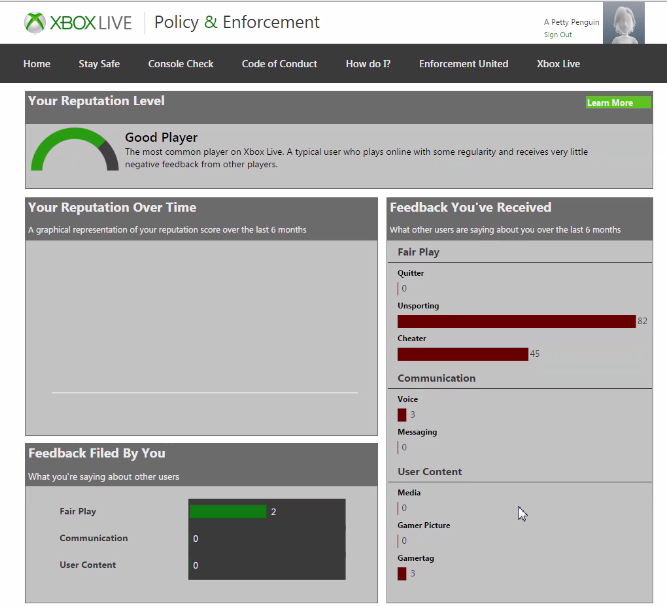The width and height of the screenshot is (667, 606).
Task: Open the user avatar picture
Action: (624, 23)
